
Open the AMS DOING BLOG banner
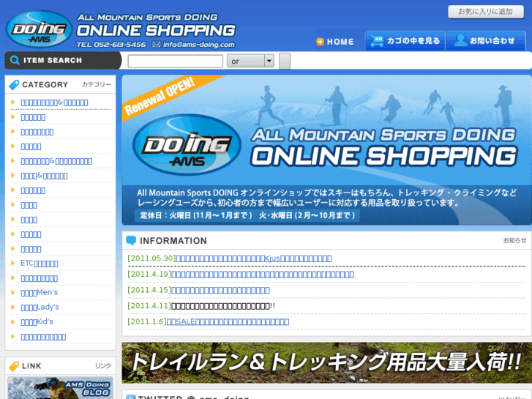tap(61, 387)
